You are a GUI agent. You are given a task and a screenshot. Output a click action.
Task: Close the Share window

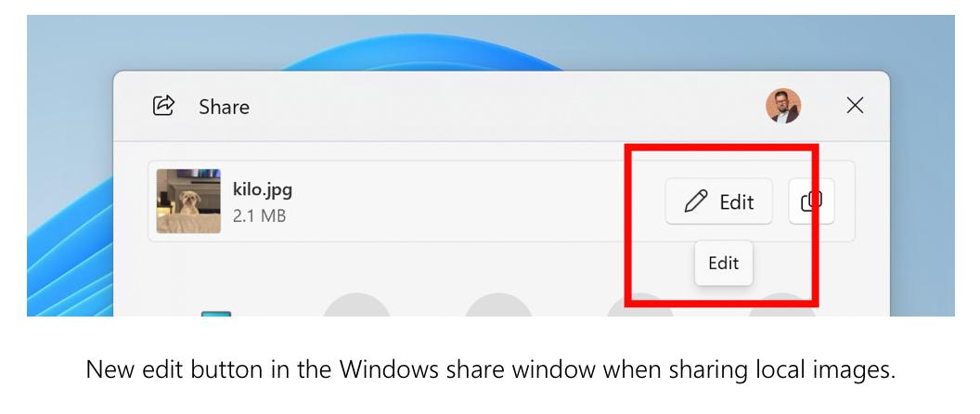coord(855,106)
